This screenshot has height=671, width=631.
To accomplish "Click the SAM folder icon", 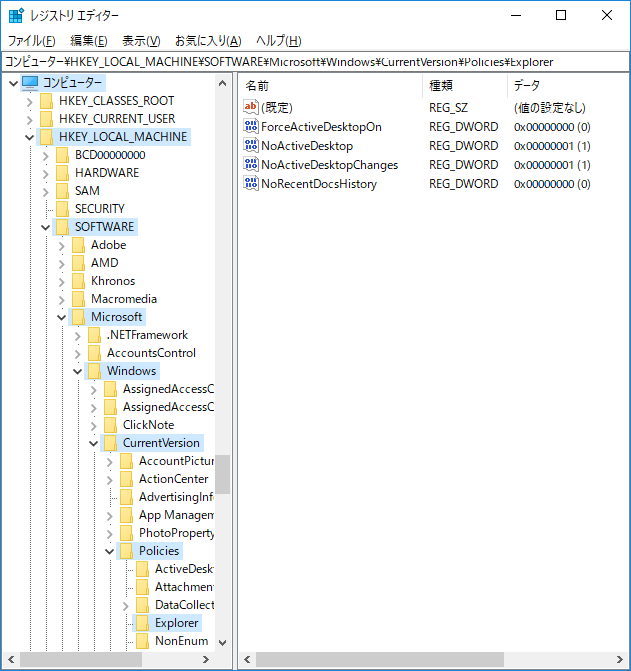I will tap(62, 191).
